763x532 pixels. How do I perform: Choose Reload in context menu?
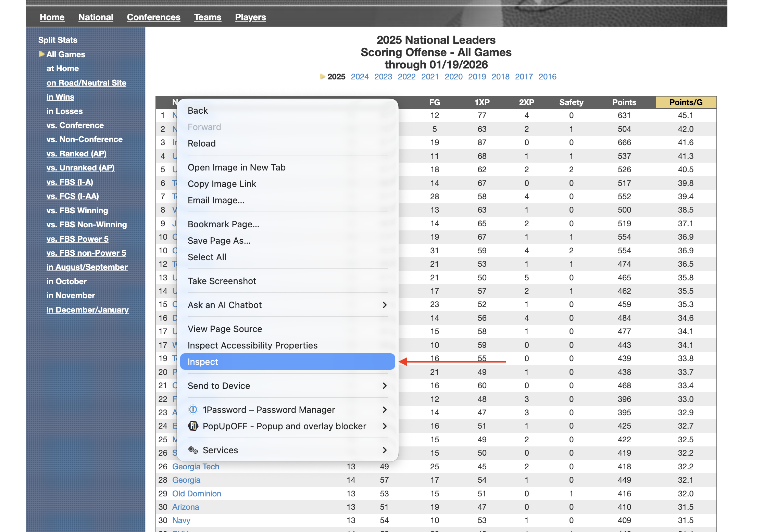point(201,143)
